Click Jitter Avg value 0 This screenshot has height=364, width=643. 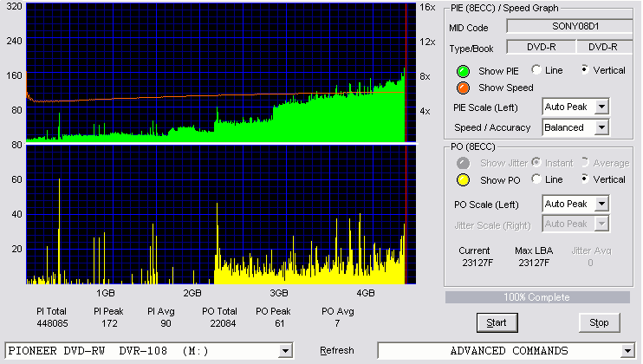(x=590, y=263)
